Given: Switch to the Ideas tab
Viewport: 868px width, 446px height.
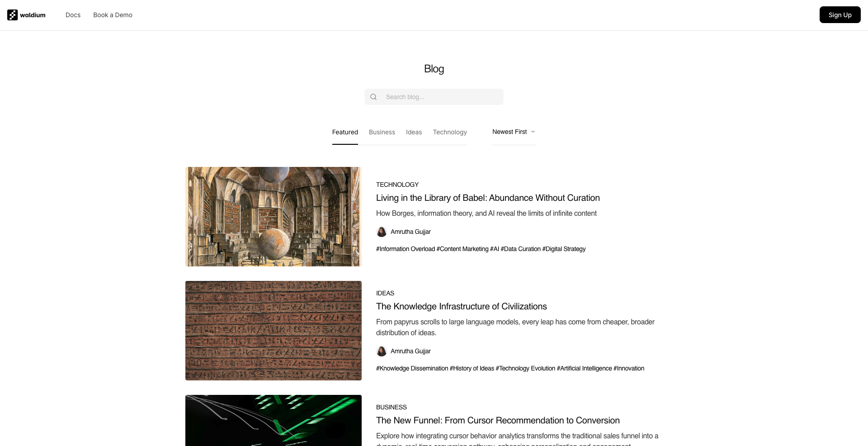Looking at the screenshot, I should click(414, 132).
